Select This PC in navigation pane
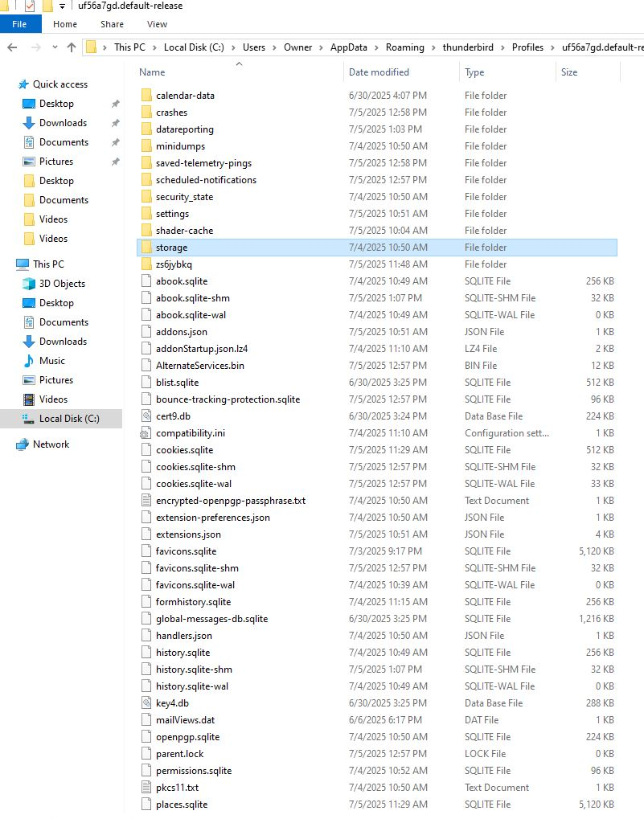Viewport: 644px width, 819px height. 48,264
